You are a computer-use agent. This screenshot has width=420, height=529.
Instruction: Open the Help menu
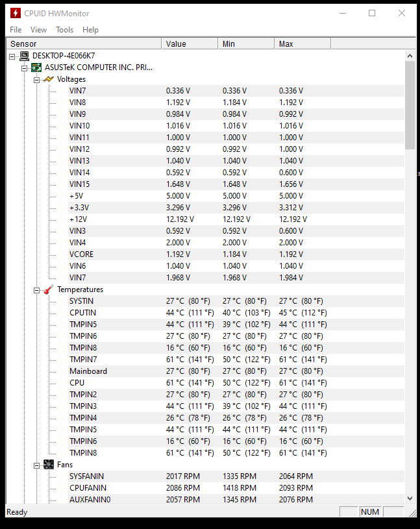click(x=90, y=30)
